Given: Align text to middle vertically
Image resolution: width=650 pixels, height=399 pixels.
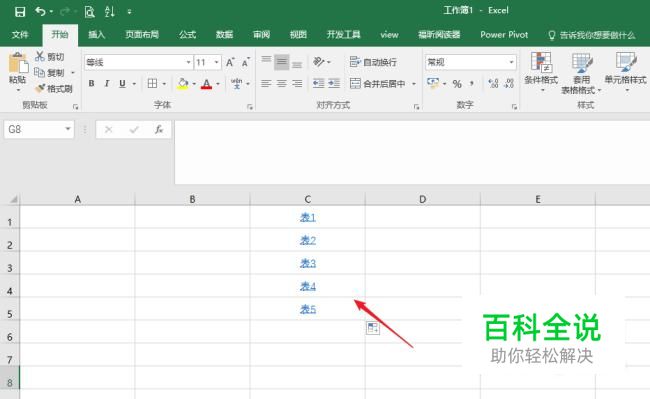Looking at the screenshot, I should pos(281,62).
